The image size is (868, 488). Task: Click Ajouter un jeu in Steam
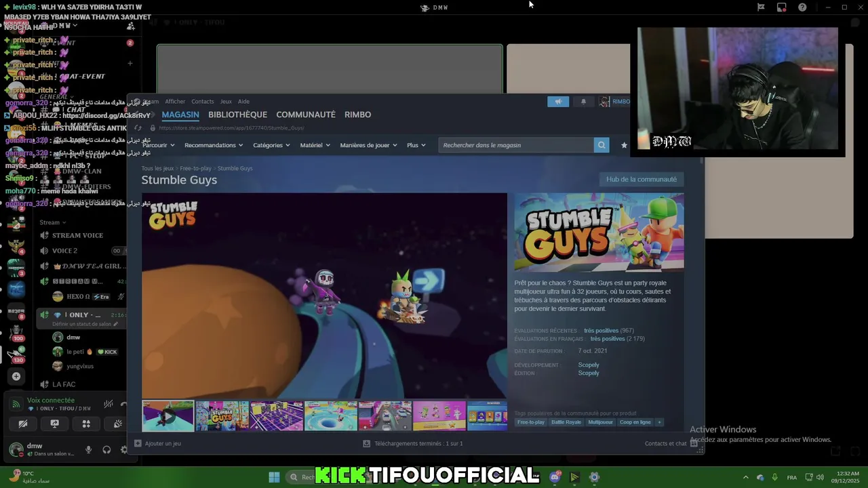pyautogui.click(x=157, y=443)
